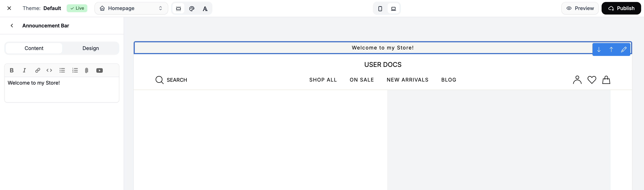Click the Preview button

pos(580,8)
